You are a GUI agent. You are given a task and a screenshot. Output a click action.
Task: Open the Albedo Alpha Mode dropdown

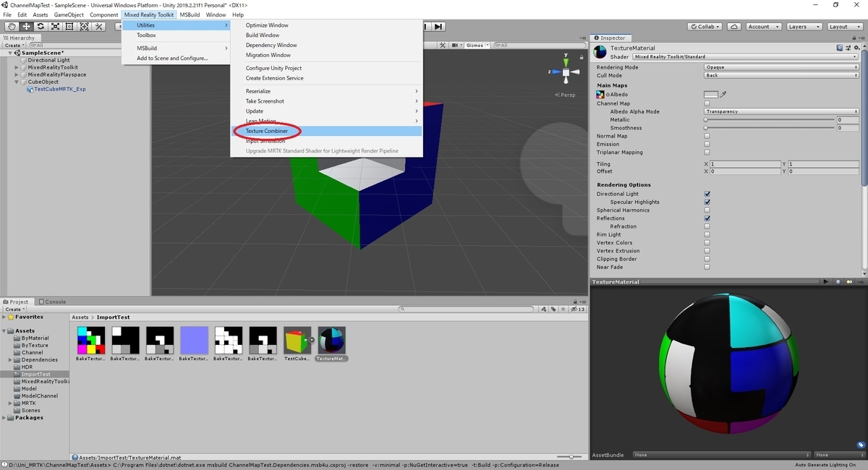click(x=781, y=111)
